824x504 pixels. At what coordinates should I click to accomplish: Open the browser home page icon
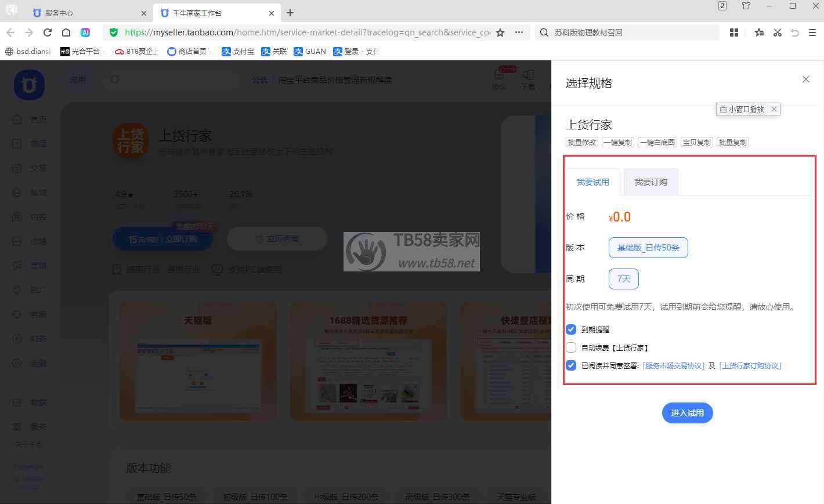pyautogui.click(x=66, y=32)
